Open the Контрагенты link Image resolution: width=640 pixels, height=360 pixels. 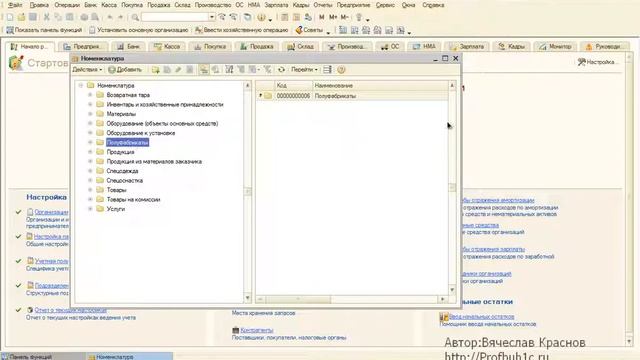click(x=257, y=330)
